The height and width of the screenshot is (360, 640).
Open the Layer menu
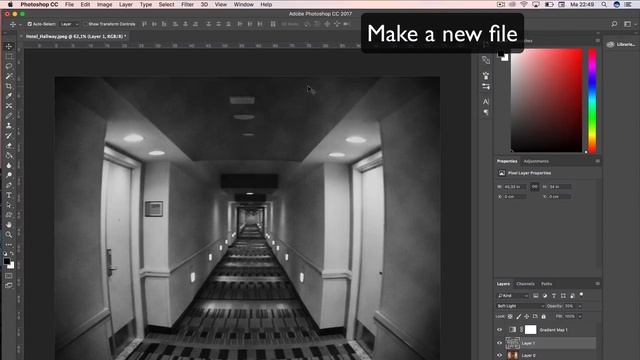pyautogui.click(x=126, y=4)
